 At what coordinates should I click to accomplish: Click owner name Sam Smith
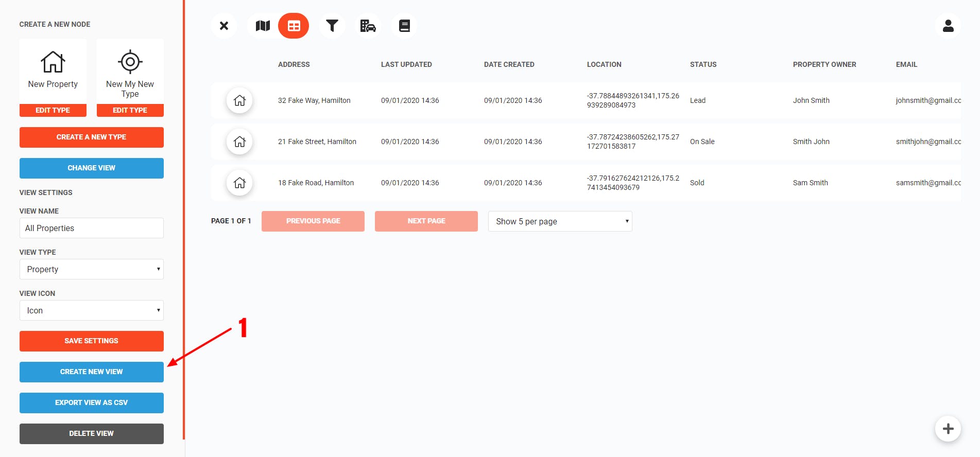(x=811, y=183)
